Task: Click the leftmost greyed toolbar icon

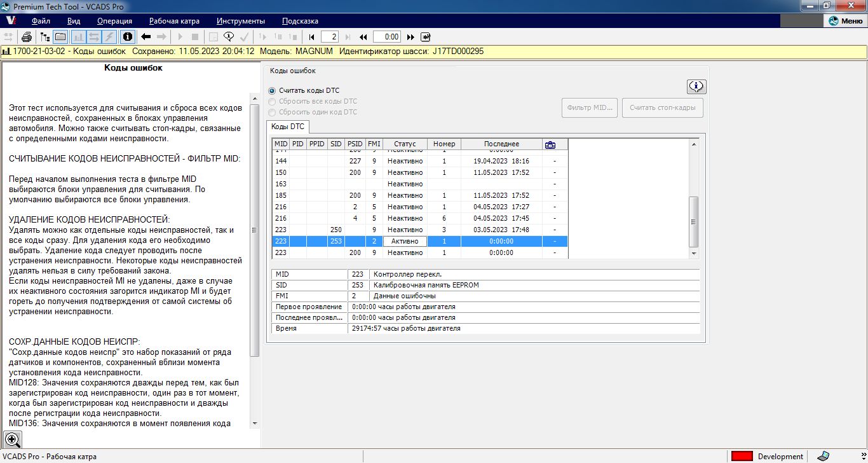Action: (8, 37)
